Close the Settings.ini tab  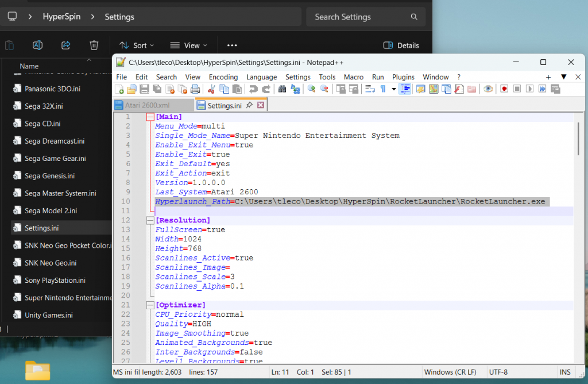[x=261, y=105]
